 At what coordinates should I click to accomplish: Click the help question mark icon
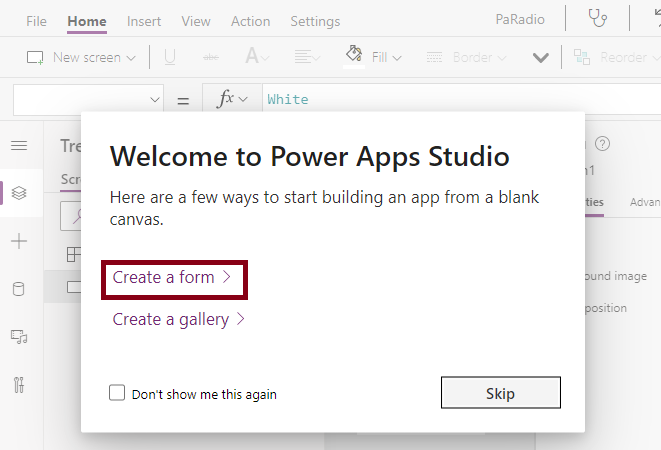602,144
